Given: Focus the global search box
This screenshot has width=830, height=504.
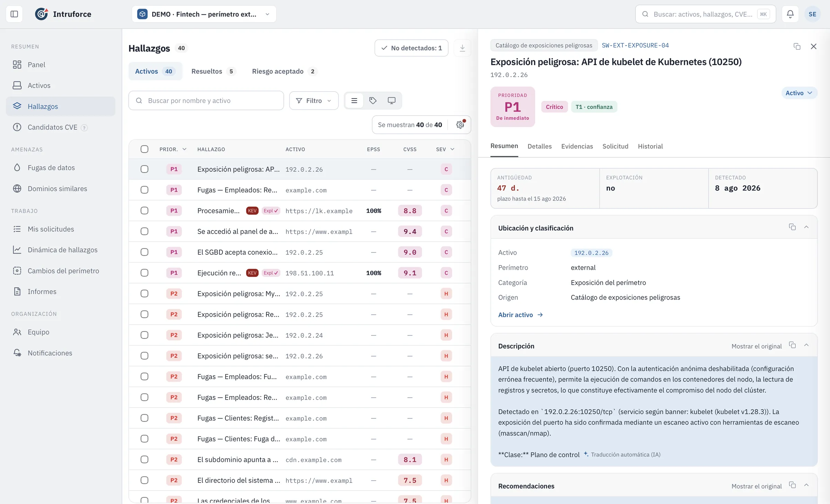Looking at the screenshot, I should [705, 14].
